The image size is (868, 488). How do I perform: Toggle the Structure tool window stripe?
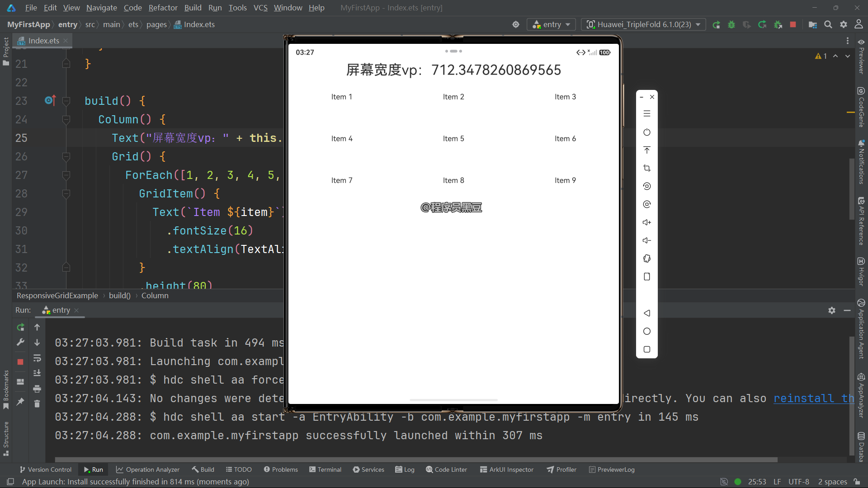pyautogui.click(x=6, y=438)
